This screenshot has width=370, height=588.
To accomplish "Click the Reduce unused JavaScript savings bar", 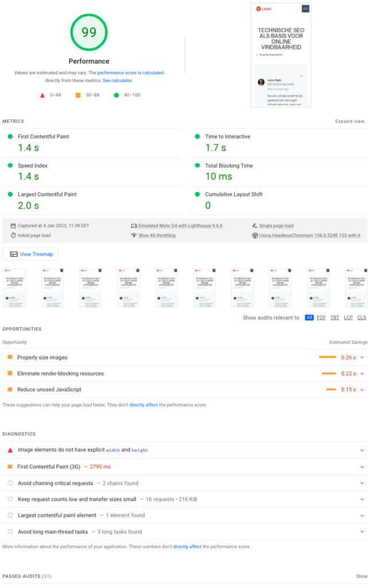I will click(x=331, y=389).
